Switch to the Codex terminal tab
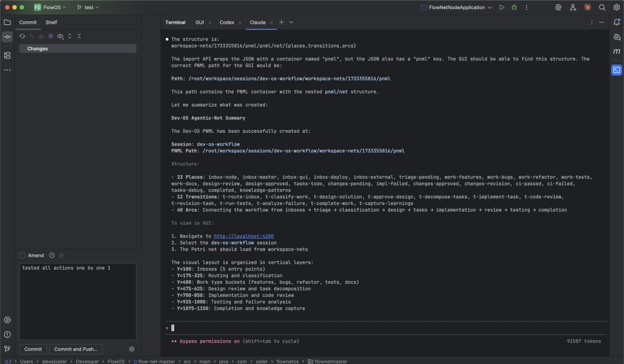The width and height of the screenshot is (624, 364). coord(227,22)
